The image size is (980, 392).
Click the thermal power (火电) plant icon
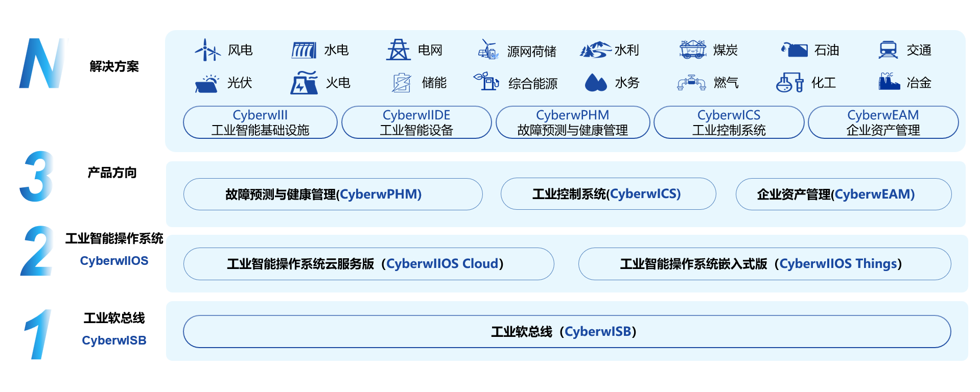(304, 83)
